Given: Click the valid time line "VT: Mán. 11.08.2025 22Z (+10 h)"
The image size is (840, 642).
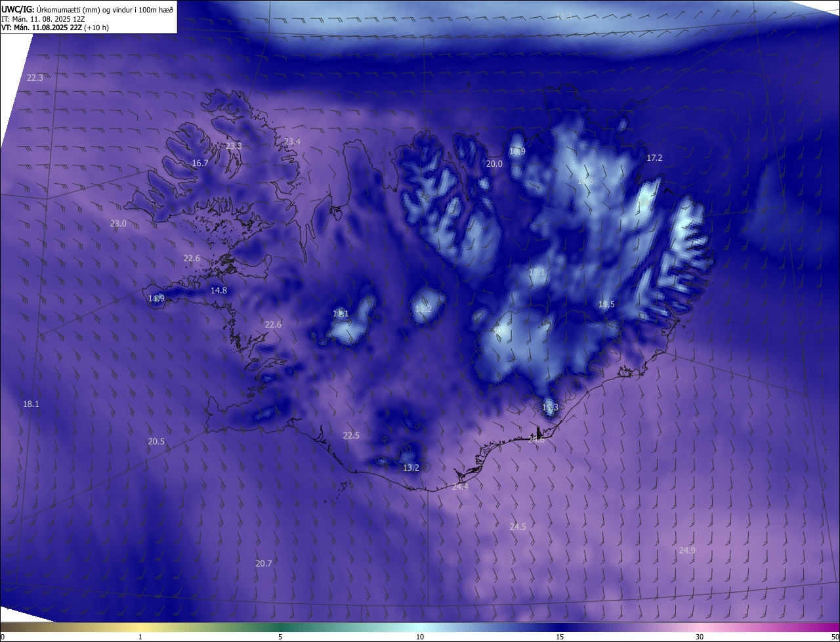Looking at the screenshot, I should coord(55,28).
